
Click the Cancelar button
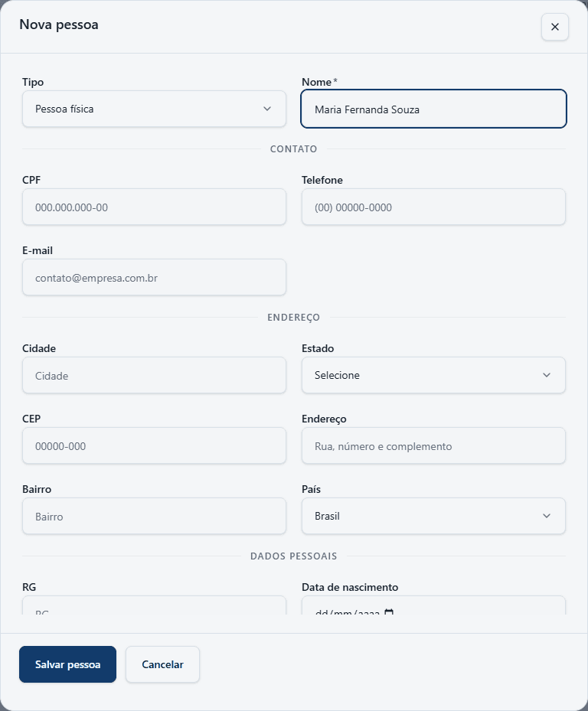[162, 664]
